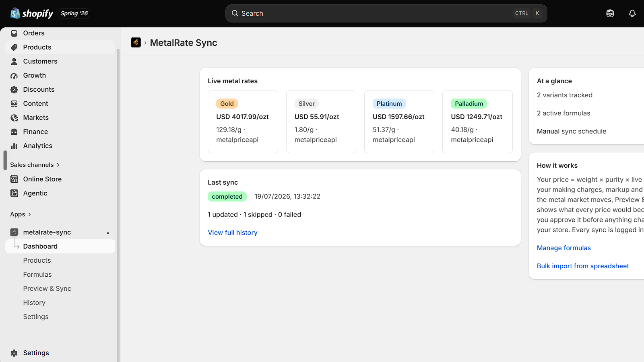The image size is (644, 362).
Task: Click the Markets globe icon
Action: tap(14, 118)
